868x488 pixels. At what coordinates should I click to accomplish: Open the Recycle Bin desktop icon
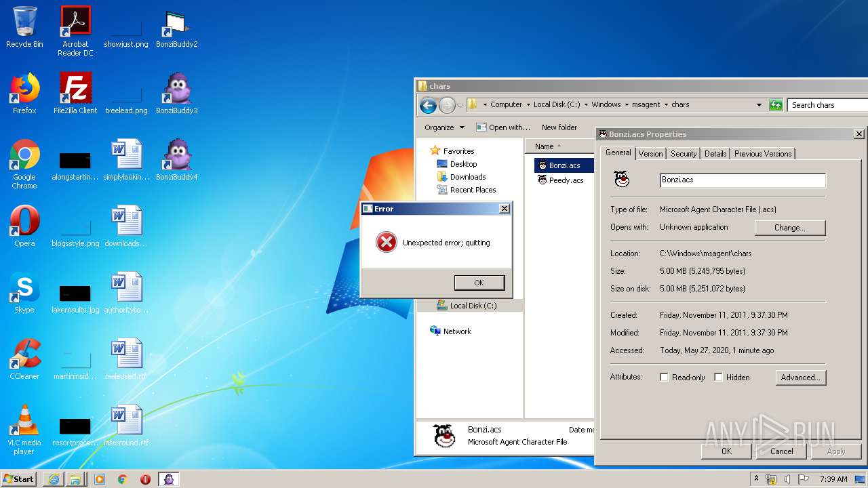[x=24, y=27]
